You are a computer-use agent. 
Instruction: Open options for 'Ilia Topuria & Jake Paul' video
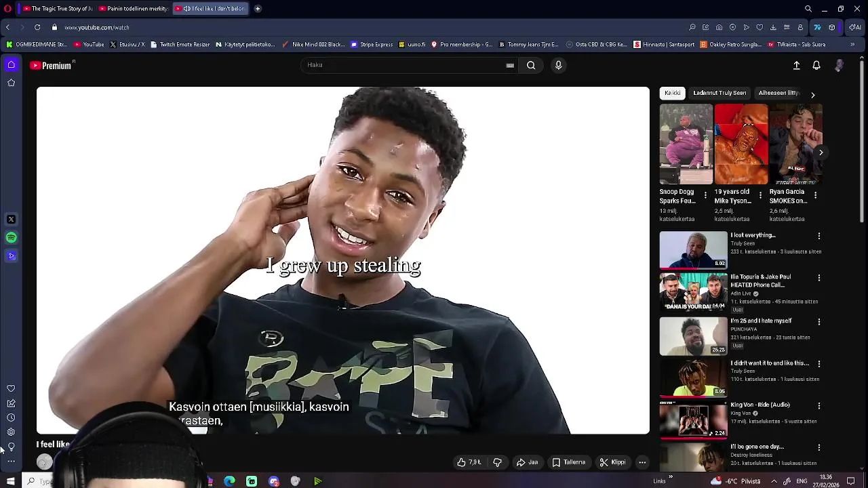point(819,278)
